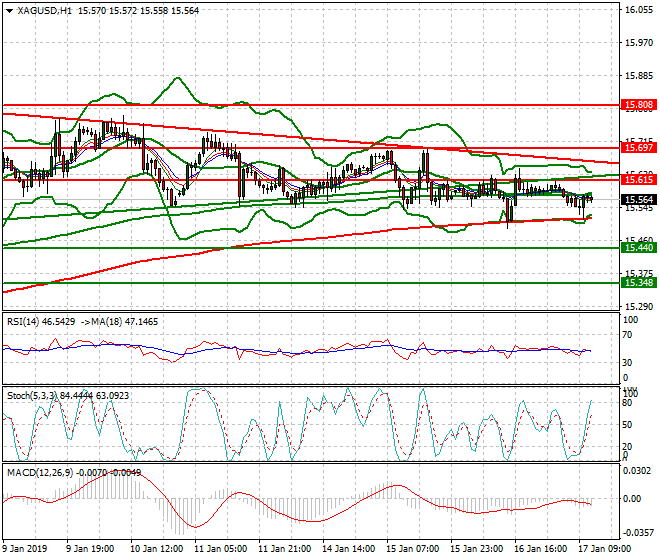660x560 pixels.
Task: Click the 10 Jan 12:00 time label
Action: coord(157,549)
